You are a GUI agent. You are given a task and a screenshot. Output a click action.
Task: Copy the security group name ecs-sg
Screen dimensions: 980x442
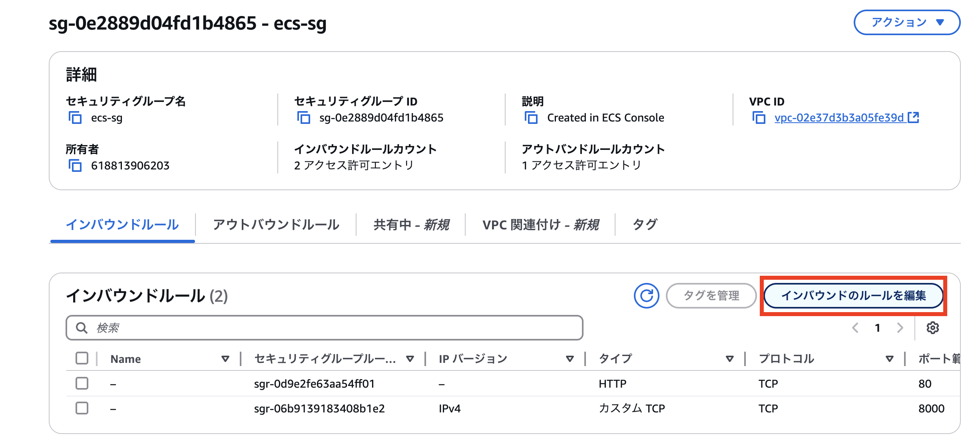[74, 118]
